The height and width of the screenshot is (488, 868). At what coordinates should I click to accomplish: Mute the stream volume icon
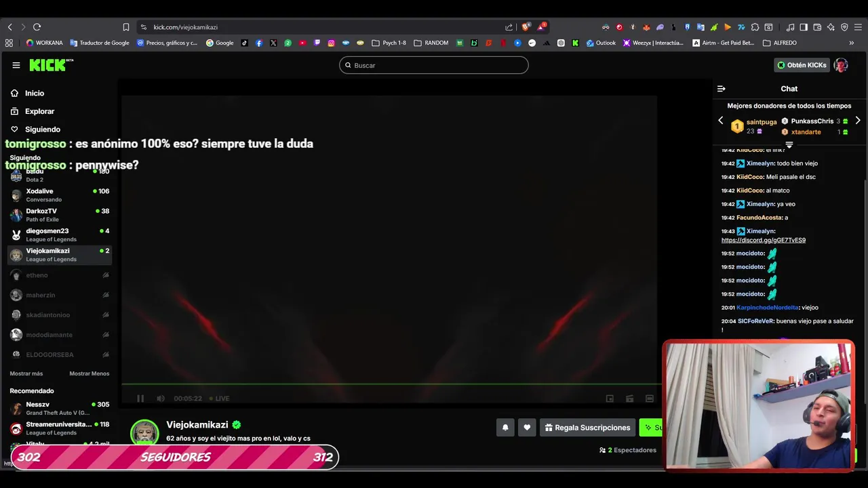tap(161, 399)
